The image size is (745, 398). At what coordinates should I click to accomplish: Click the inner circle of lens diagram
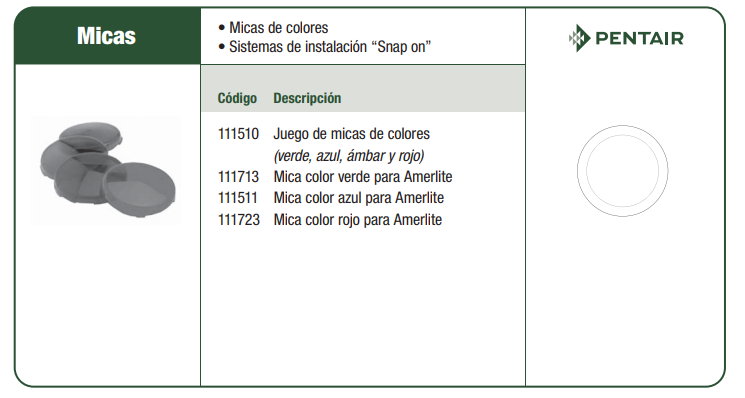[x=622, y=171]
